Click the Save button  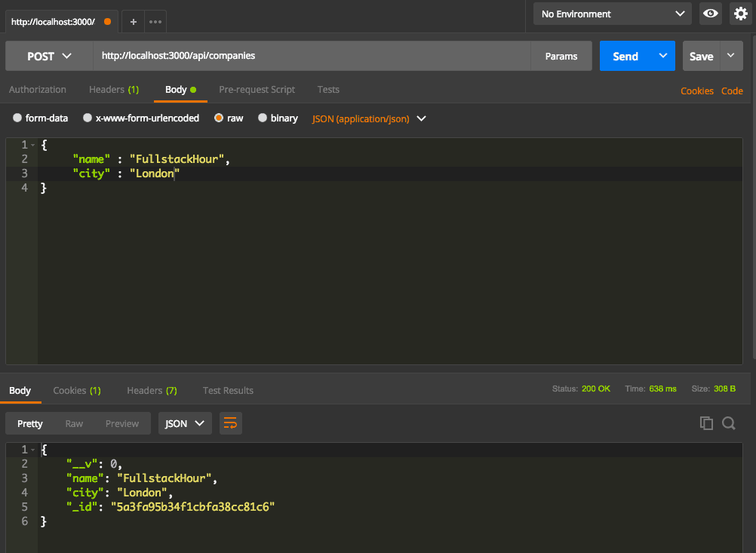702,56
